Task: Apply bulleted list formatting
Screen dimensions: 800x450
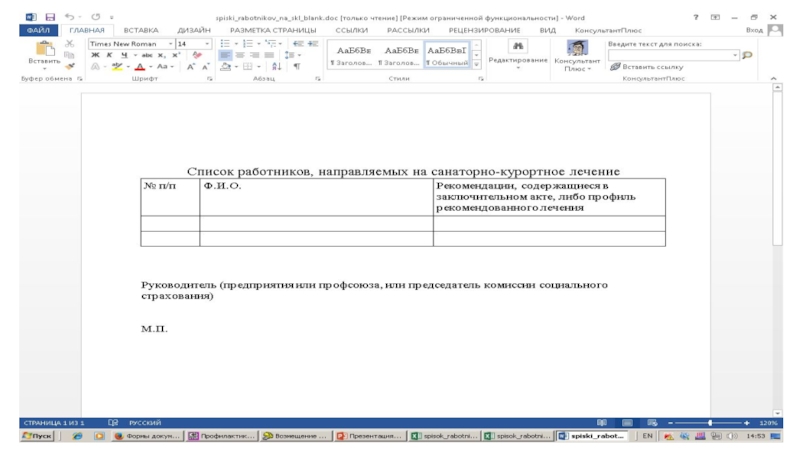Action: click(x=226, y=44)
